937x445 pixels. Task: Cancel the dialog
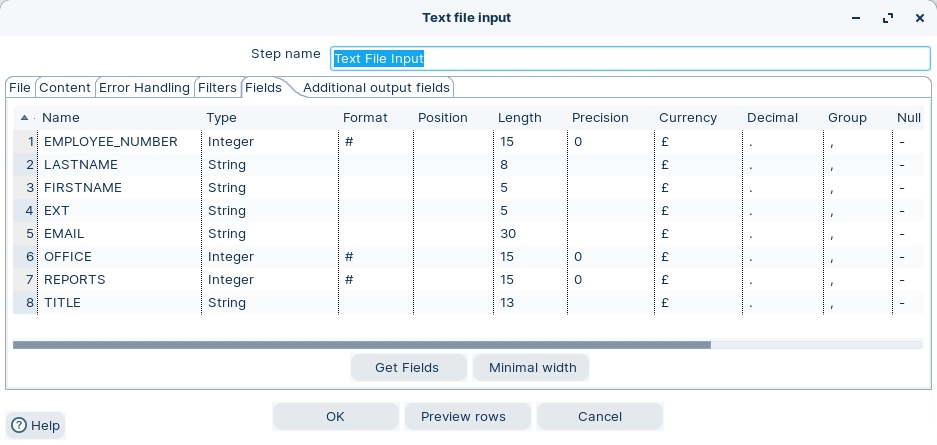(x=599, y=416)
